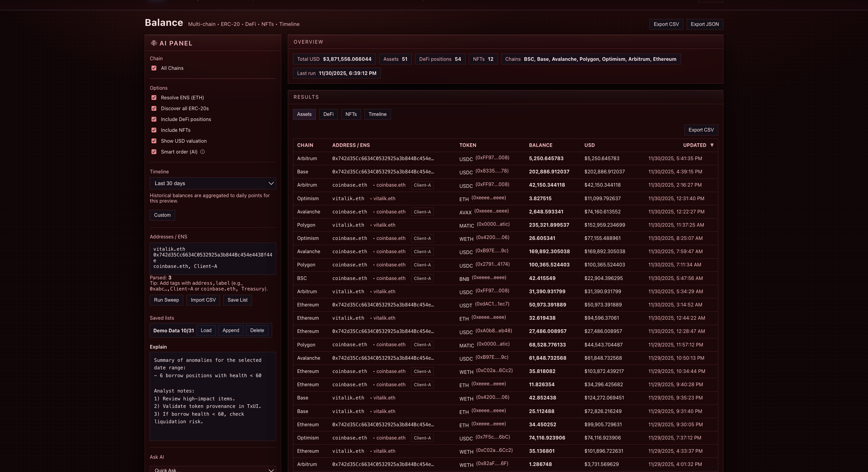Click into the Addresses / ENS text box

212,258
